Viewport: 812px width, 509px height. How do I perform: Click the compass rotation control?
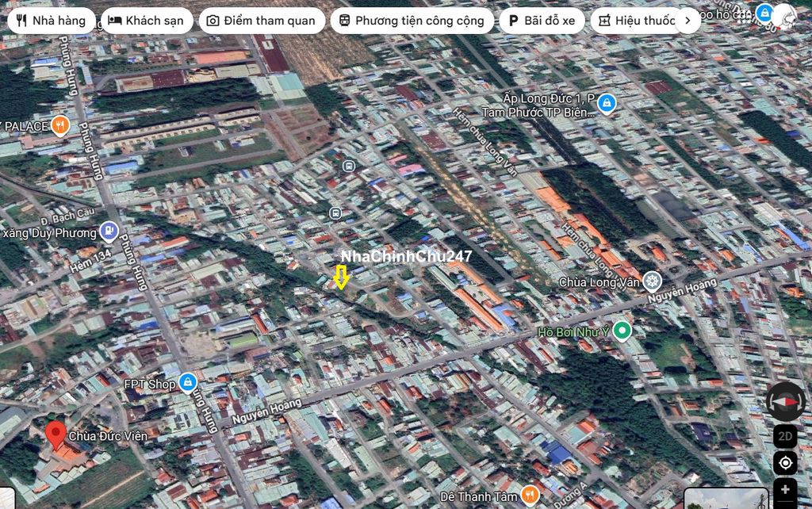tap(785, 401)
